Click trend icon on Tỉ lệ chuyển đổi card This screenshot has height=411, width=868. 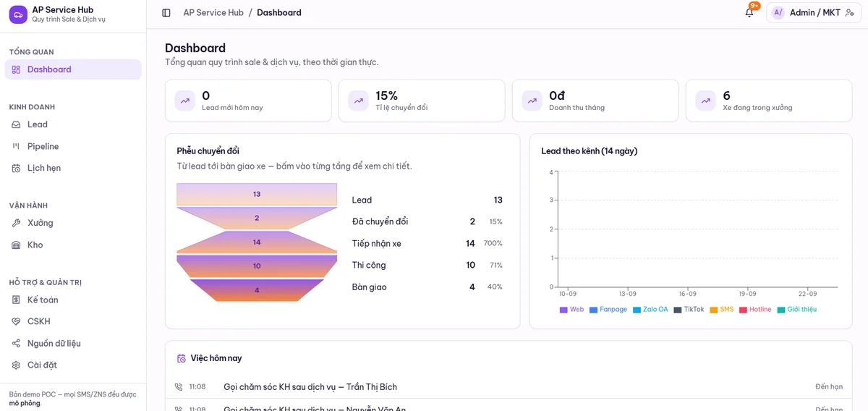[x=359, y=101]
